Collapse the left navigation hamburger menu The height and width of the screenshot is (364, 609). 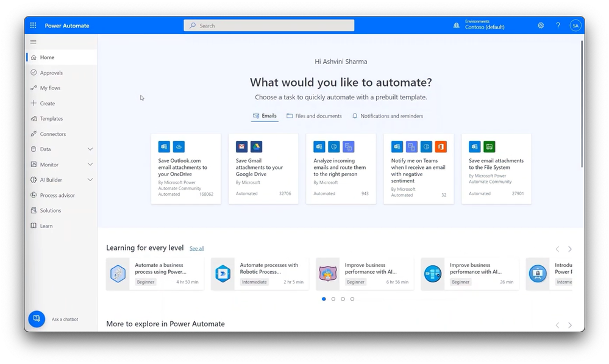pyautogui.click(x=34, y=41)
